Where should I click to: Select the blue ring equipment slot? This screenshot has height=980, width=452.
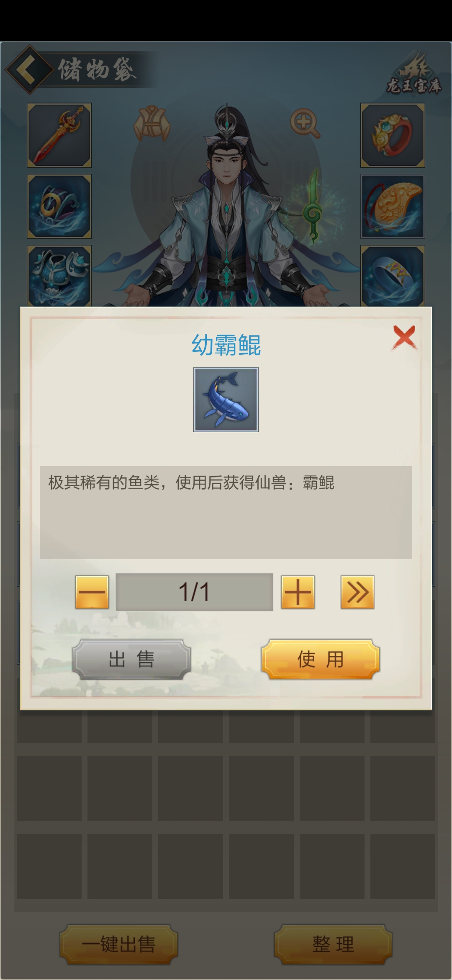[393, 276]
